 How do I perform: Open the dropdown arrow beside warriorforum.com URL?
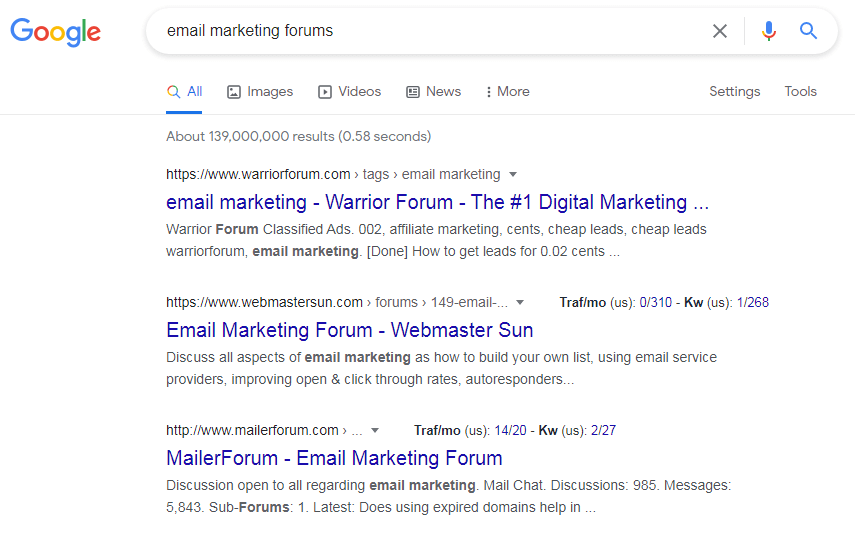513,174
